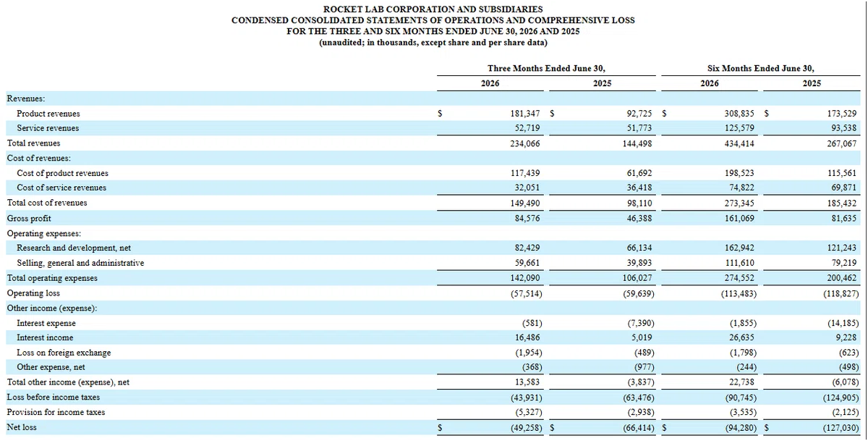Click the 'Operating loss' row label
This screenshot has width=868, height=441.
point(33,293)
